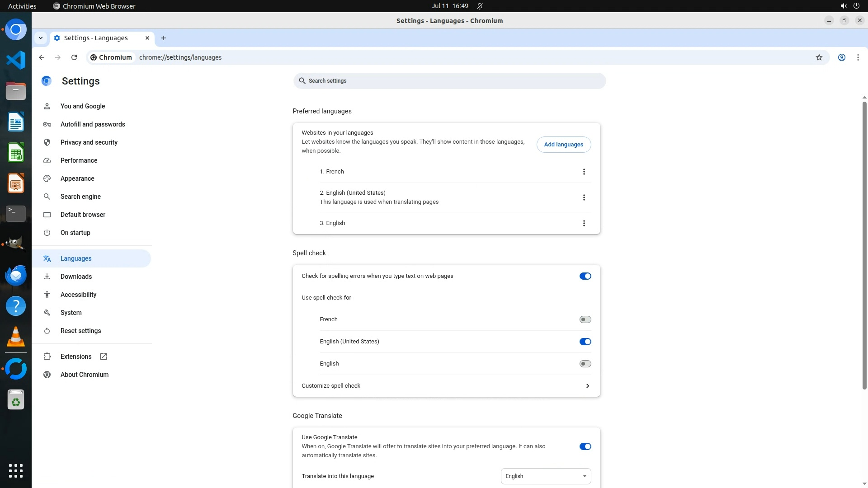
Task: Launch VLC from the dock
Action: point(16,337)
